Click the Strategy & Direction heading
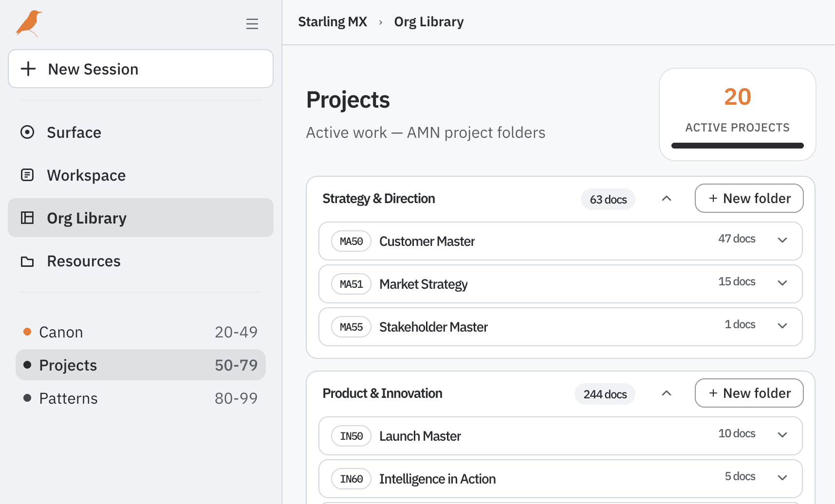Image resolution: width=835 pixels, height=504 pixels. (x=379, y=199)
